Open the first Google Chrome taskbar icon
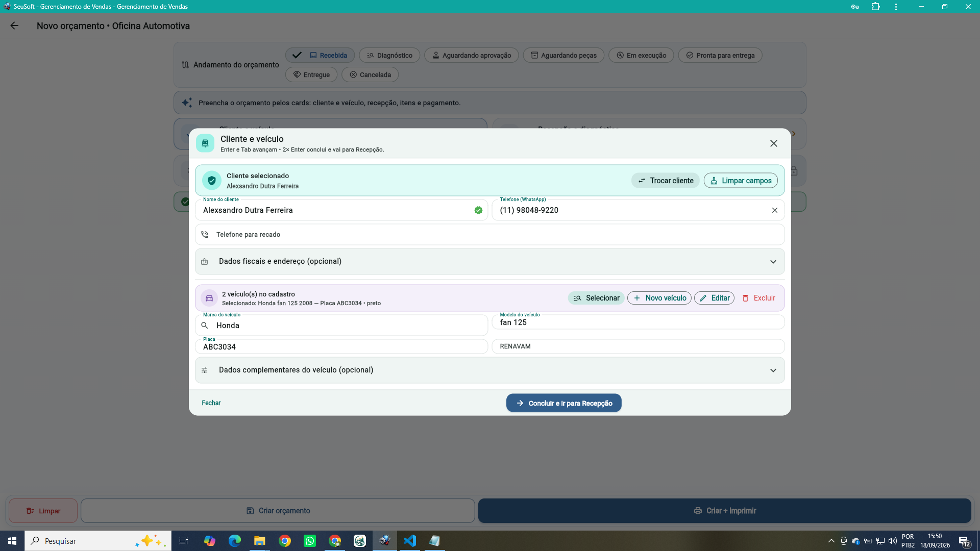 285,541
